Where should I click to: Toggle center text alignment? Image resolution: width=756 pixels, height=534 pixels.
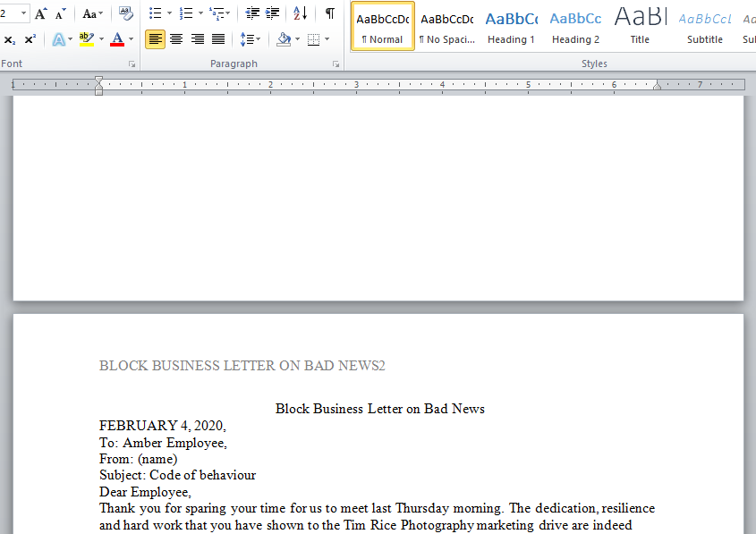[x=176, y=39]
